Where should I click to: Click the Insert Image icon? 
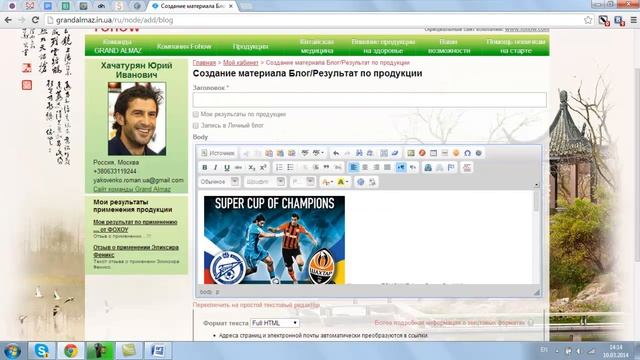point(411,153)
